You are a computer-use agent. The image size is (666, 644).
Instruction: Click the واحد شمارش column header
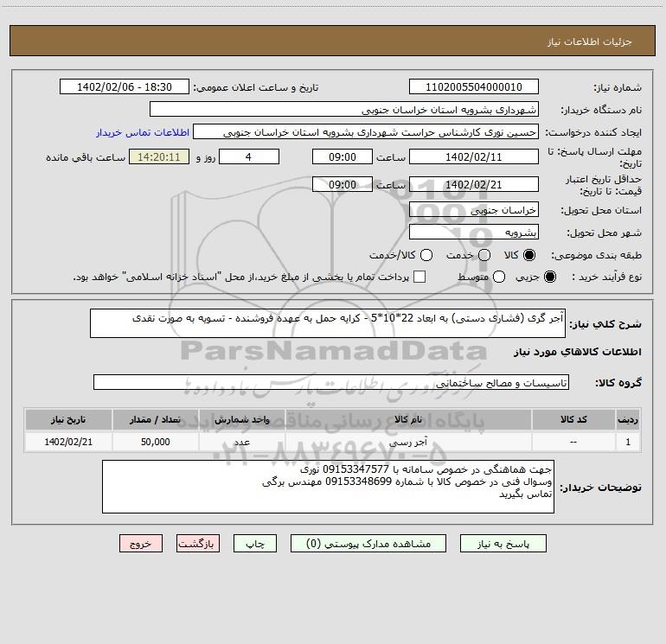[x=241, y=419]
